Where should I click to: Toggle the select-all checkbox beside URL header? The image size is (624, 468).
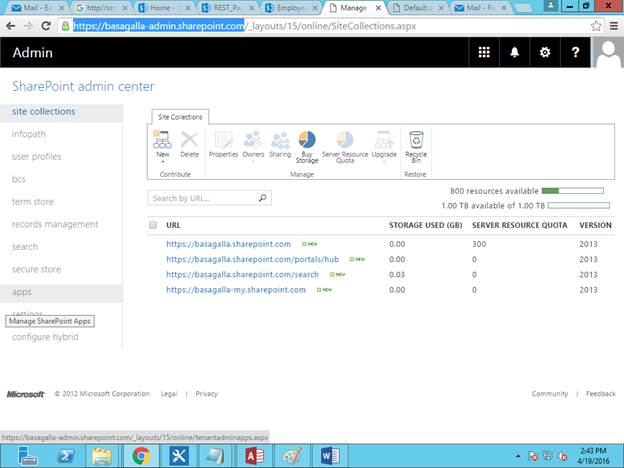(x=153, y=225)
